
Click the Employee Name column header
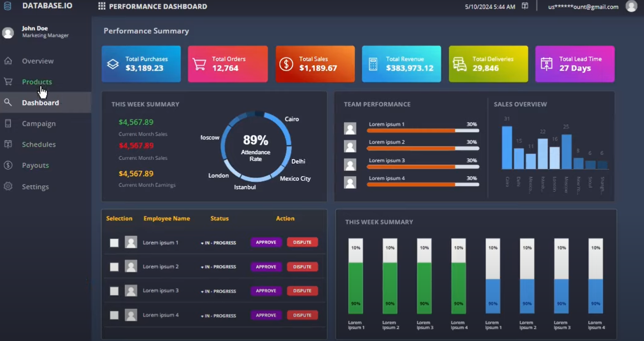coord(167,218)
